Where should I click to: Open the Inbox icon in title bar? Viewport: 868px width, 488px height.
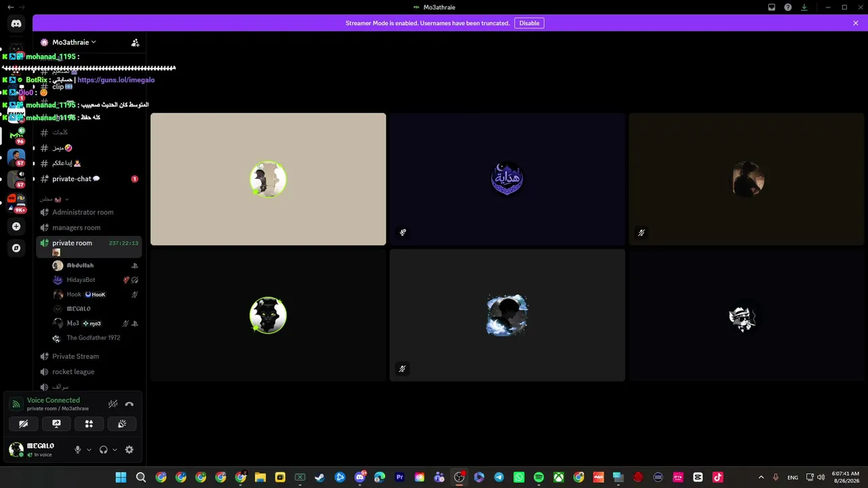coord(772,7)
